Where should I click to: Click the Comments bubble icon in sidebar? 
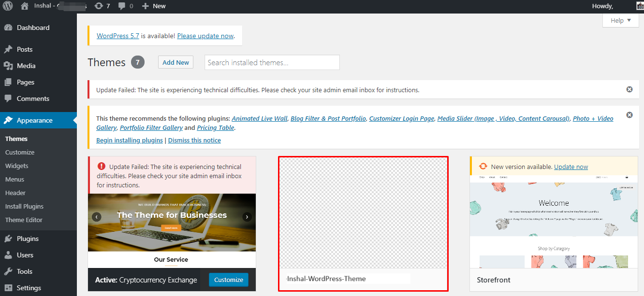[8, 99]
